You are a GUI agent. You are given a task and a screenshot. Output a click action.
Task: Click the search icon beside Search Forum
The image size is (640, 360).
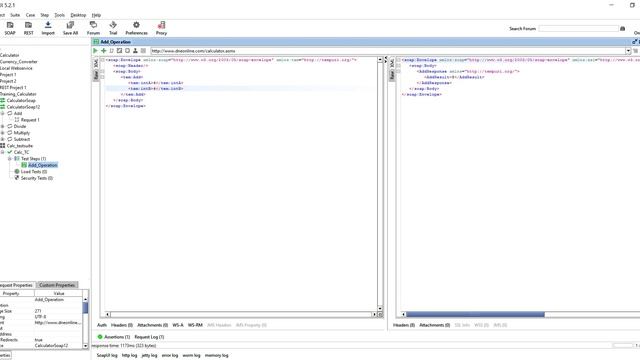(x=622, y=29)
